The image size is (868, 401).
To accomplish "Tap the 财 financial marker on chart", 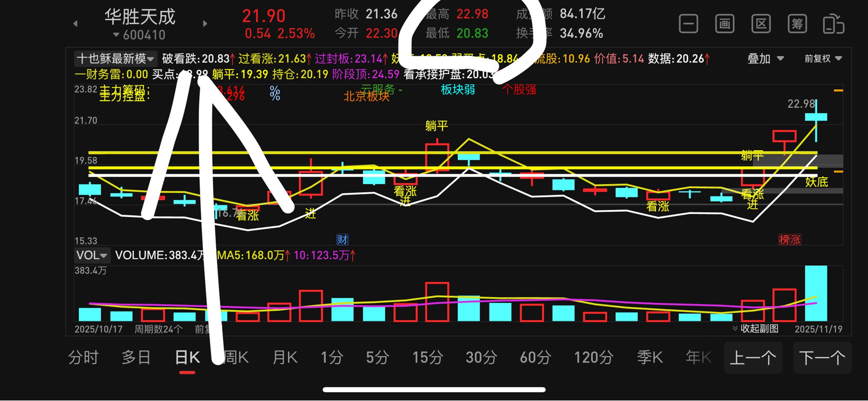I will 343,239.
